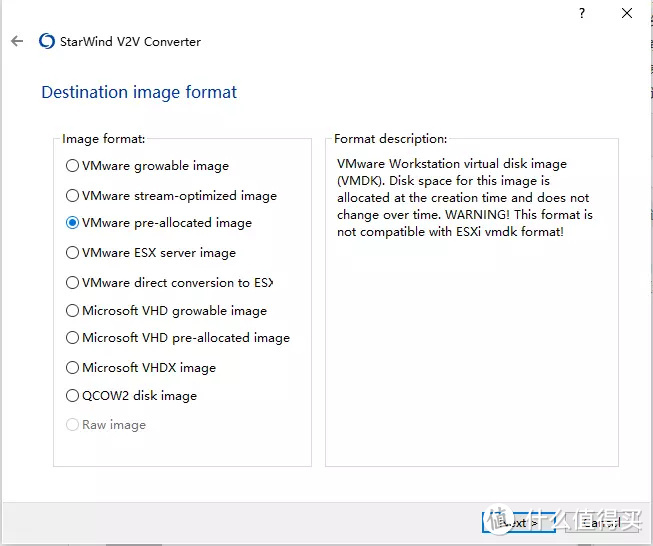Click the Next button
653x546 pixels.
click(519, 522)
